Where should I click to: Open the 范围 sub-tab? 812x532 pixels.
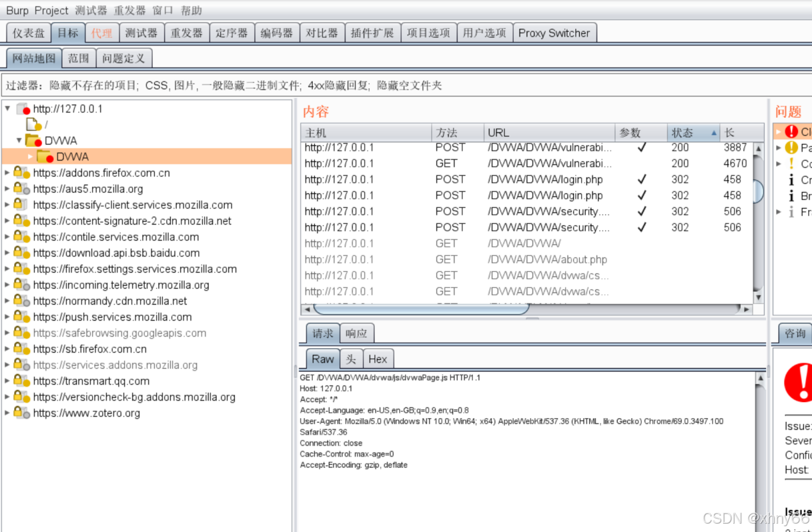(x=79, y=58)
